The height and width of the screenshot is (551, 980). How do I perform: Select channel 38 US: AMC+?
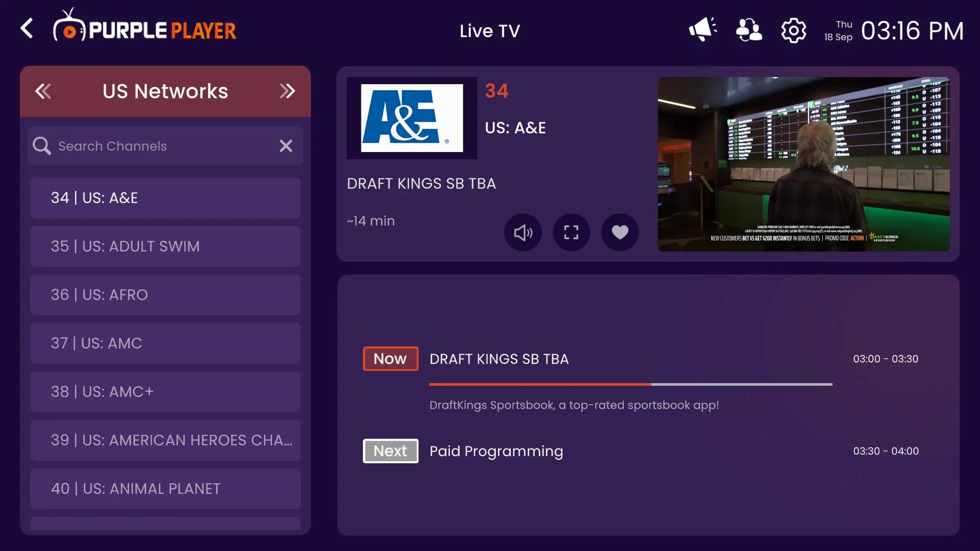(x=165, y=392)
